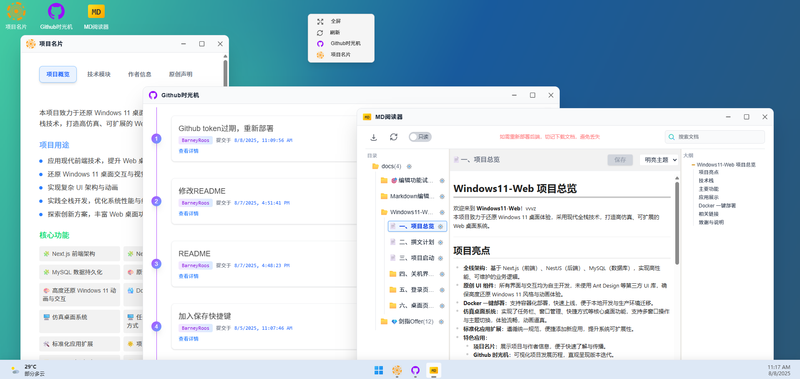The height and width of the screenshot is (379, 800).
Task: Open 查看详情 for Github token过期 commit
Action: tap(188, 151)
